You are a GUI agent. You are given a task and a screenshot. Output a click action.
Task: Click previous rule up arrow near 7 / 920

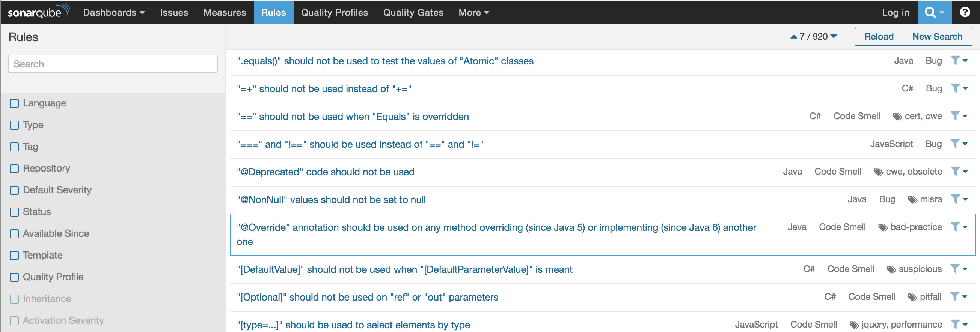click(793, 37)
